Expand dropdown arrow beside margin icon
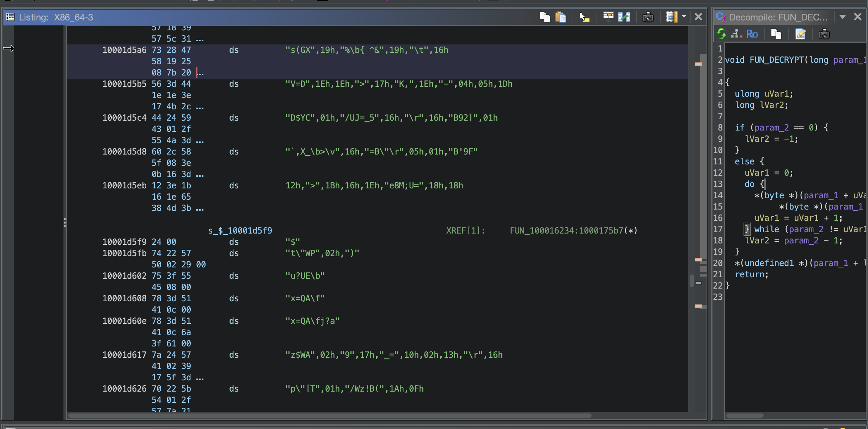This screenshot has height=429, width=868. [684, 17]
